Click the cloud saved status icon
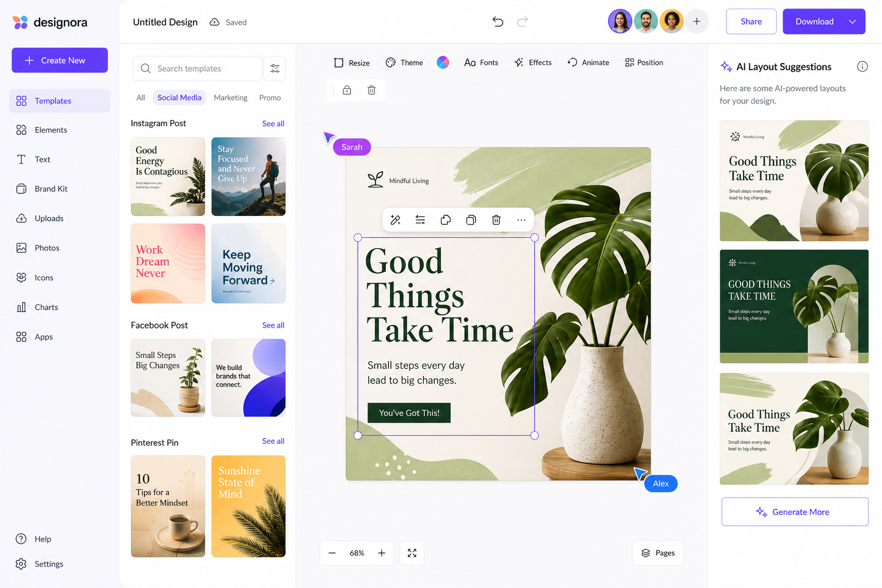 click(x=215, y=22)
